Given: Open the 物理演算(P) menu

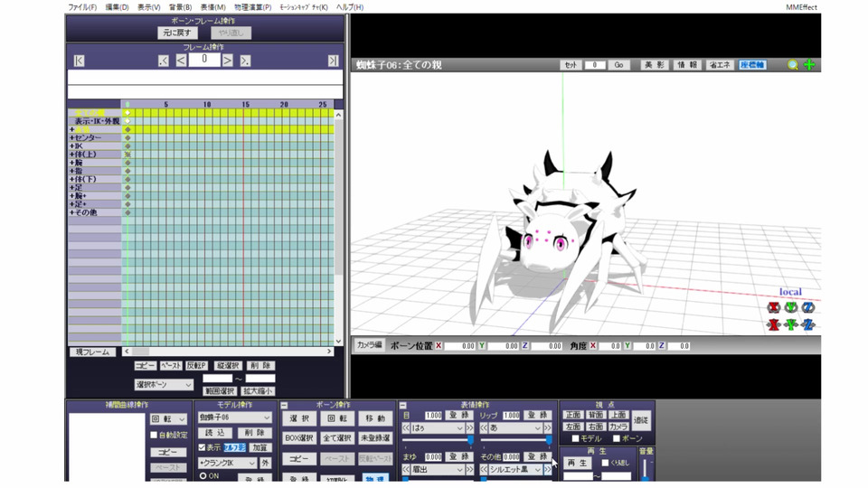Looking at the screenshot, I should (x=252, y=7).
